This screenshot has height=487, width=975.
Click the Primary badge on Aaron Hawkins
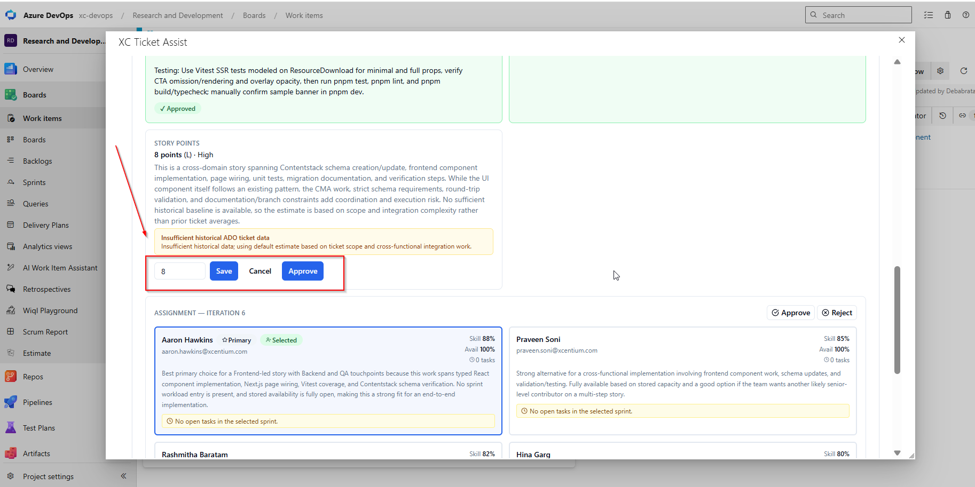pos(236,340)
